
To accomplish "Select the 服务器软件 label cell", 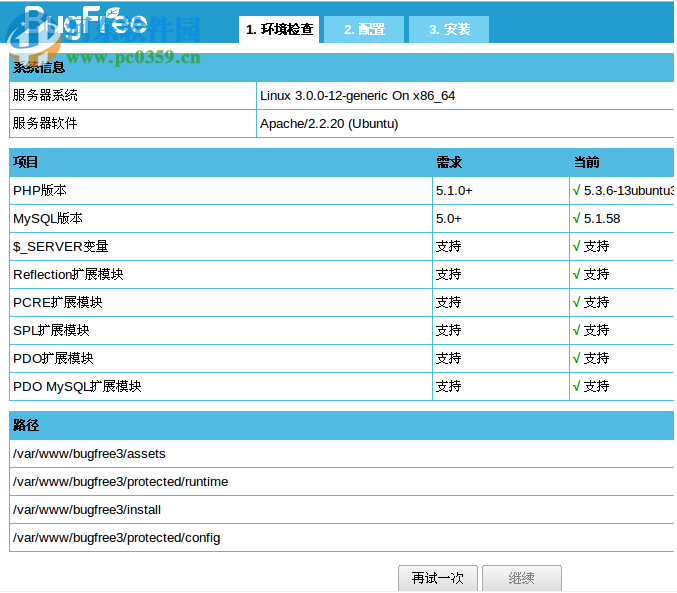I will (x=133, y=124).
